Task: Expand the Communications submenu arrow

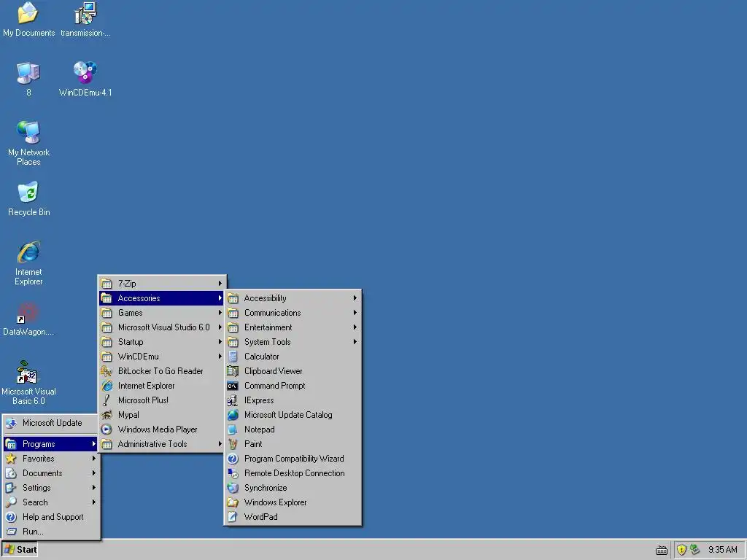Action: click(x=355, y=312)
